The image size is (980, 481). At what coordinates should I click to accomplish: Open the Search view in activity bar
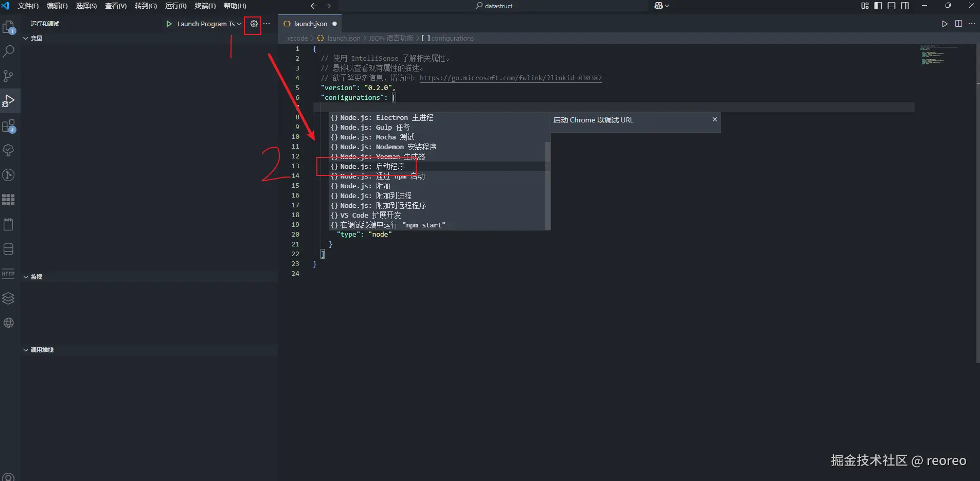9,51
